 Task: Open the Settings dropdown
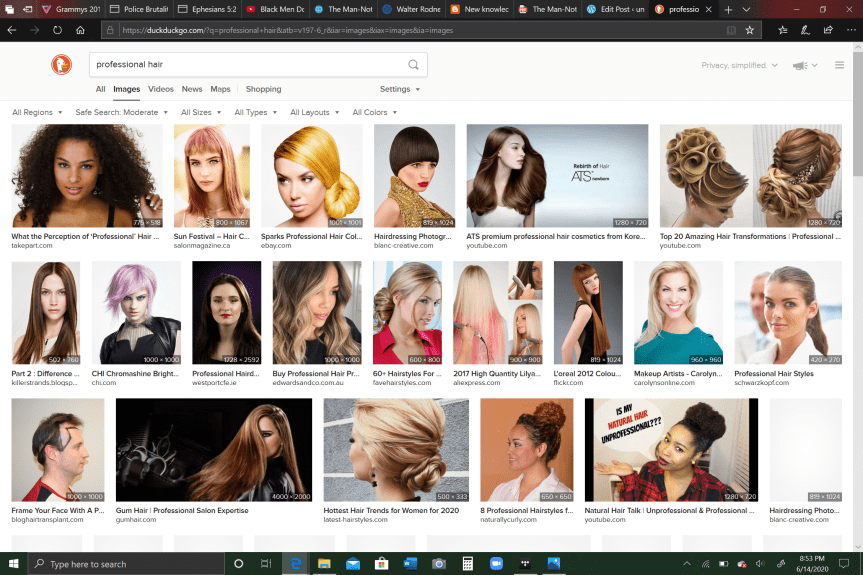399,89
